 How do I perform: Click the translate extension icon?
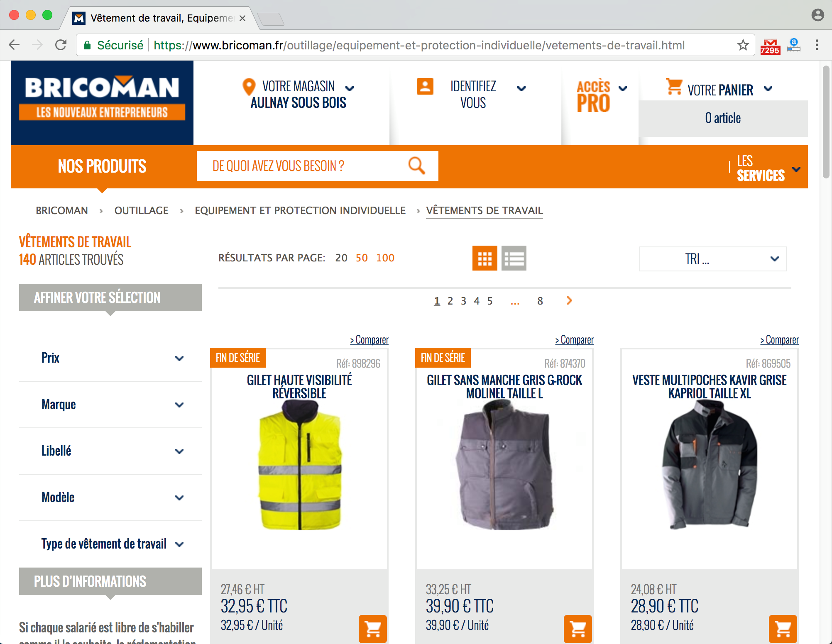(x=794, y=45)
